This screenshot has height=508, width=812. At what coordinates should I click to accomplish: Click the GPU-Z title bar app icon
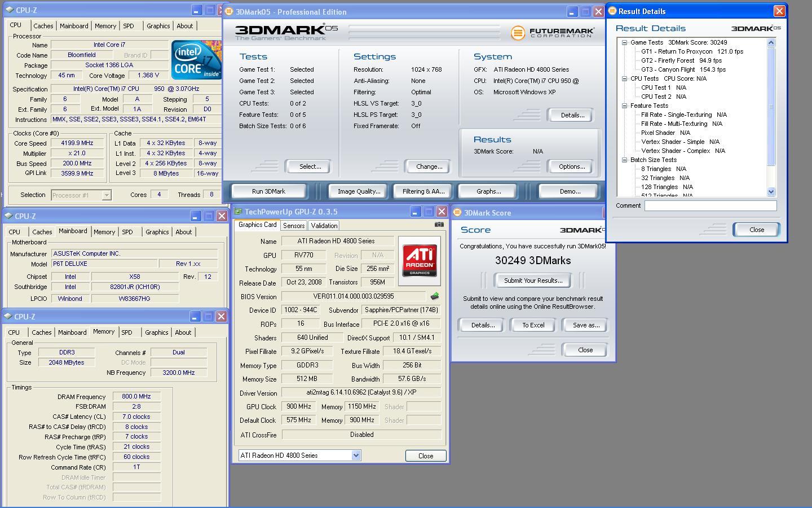coord(238,212)
